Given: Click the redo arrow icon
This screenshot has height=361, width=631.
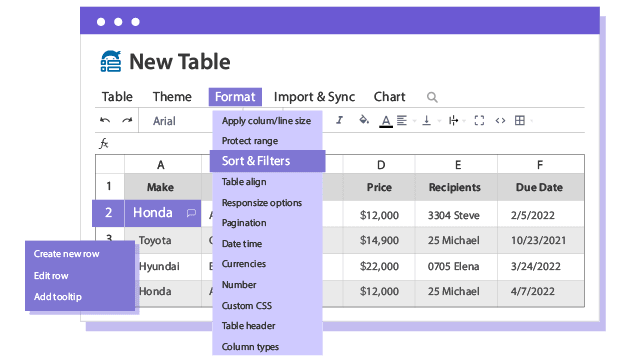Looking at the screenshot, I should point(127,120).
